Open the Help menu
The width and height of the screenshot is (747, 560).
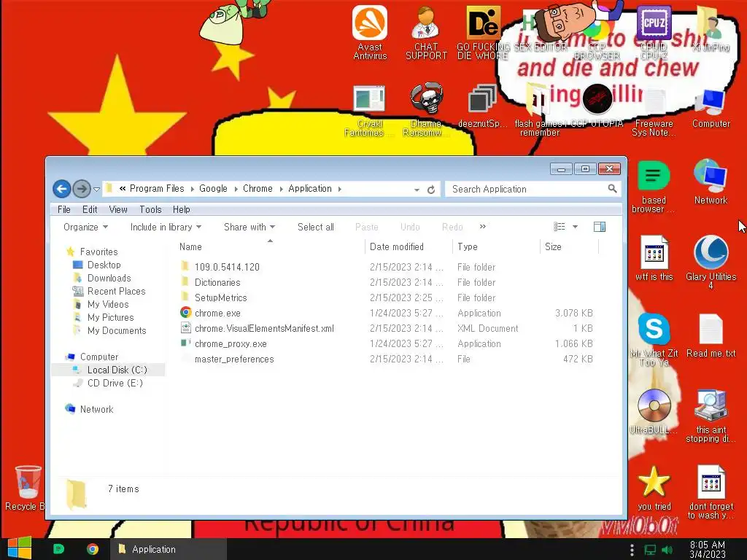[181, 209]
